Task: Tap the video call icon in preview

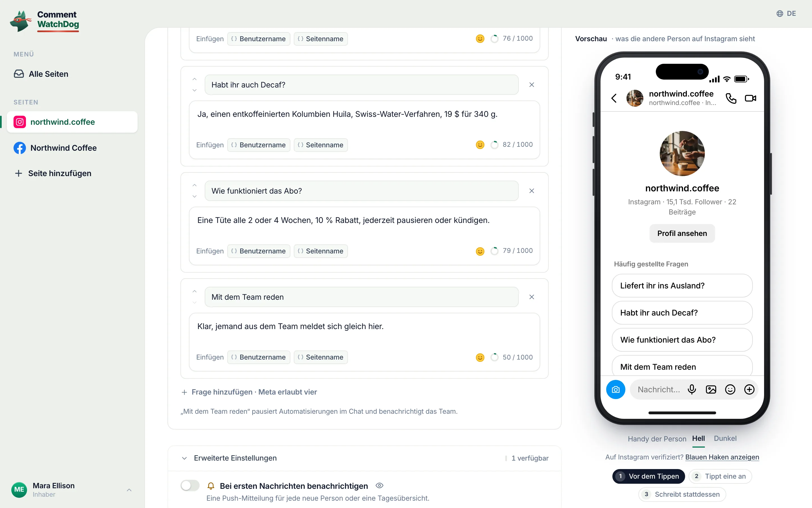Action: [750, 98]
